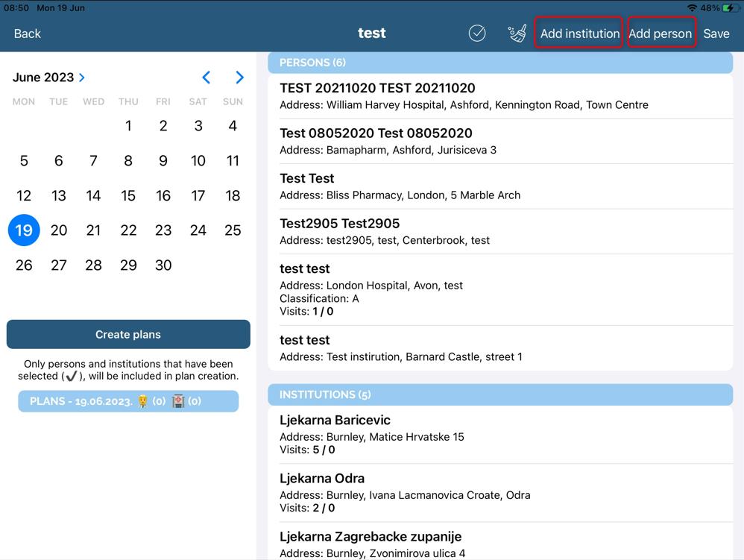Select Ljekarna Baricevic institution row
The height and width of the screenshot is (560, 744).
(499, 435)
